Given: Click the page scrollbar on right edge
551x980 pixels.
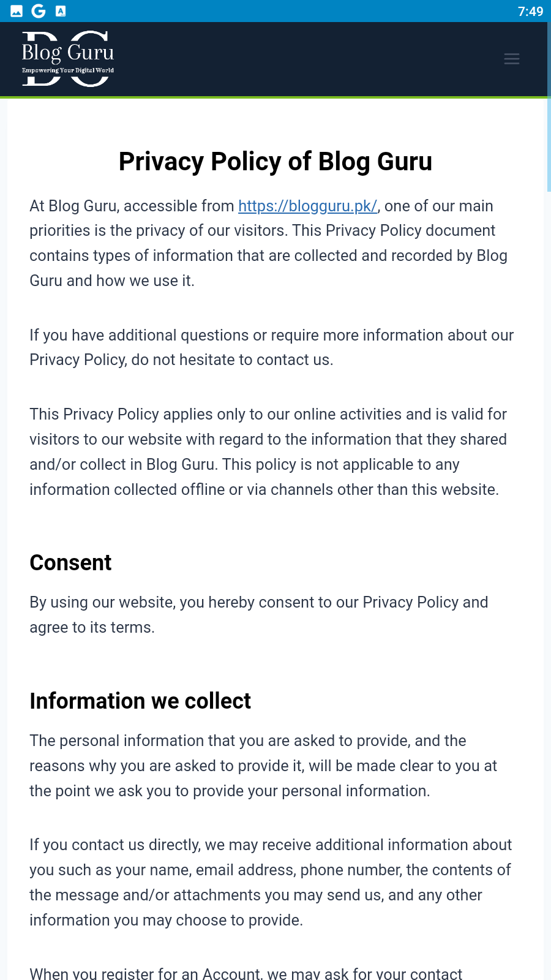Looking at the screenshot, I should click(548, 147).
